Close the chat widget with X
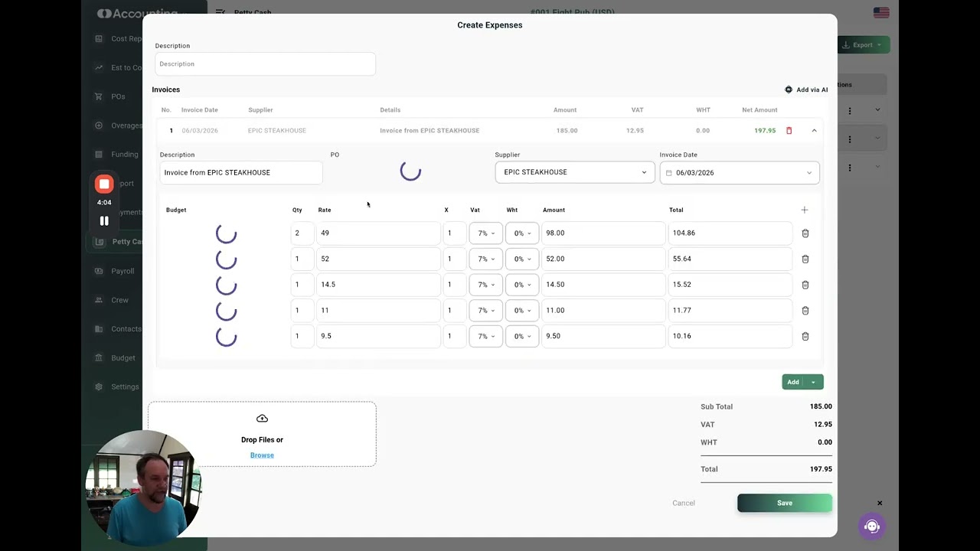 (880, 504)
